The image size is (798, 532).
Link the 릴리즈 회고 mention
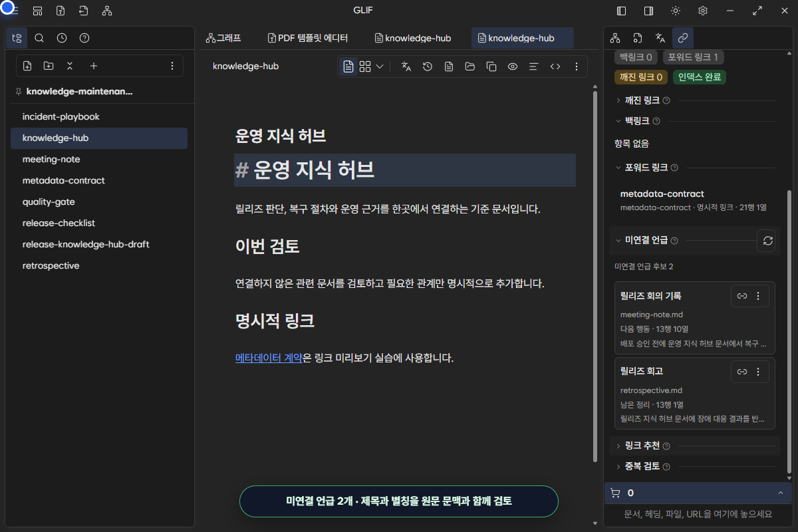[742, 372]
